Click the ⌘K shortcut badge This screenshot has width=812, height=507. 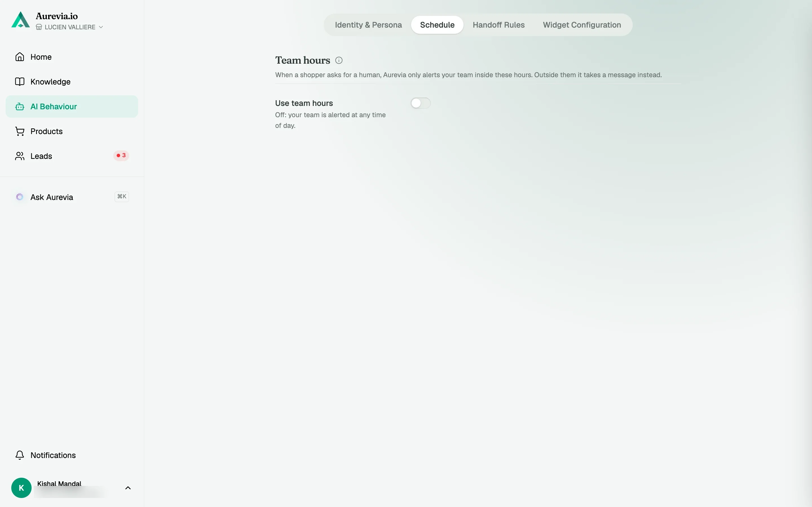coord(122,197)
